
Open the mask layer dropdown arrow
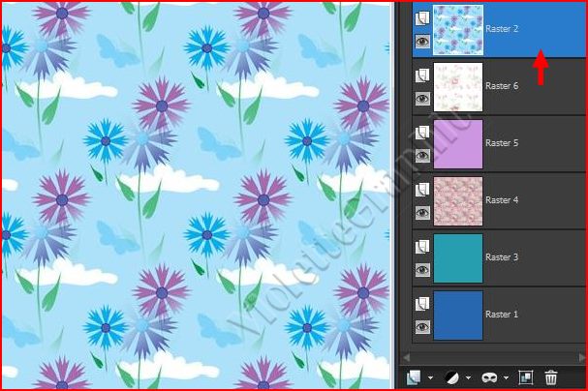click(508, 378)
